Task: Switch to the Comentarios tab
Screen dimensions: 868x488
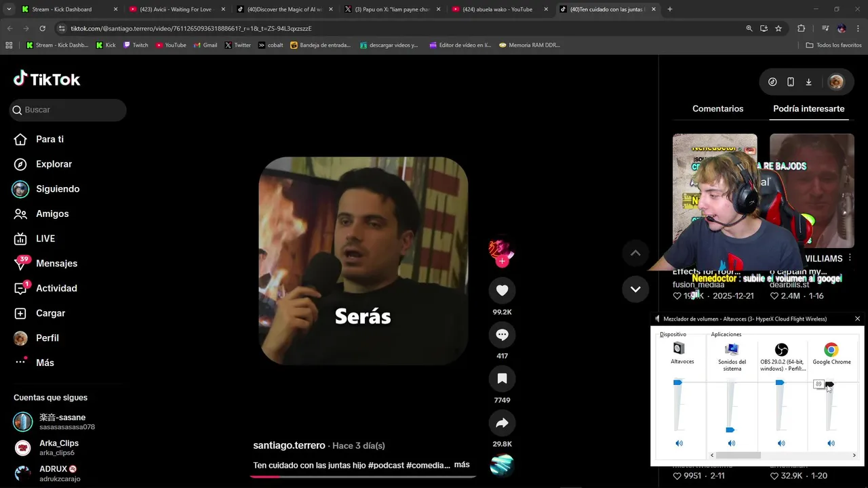Action: 717,108
